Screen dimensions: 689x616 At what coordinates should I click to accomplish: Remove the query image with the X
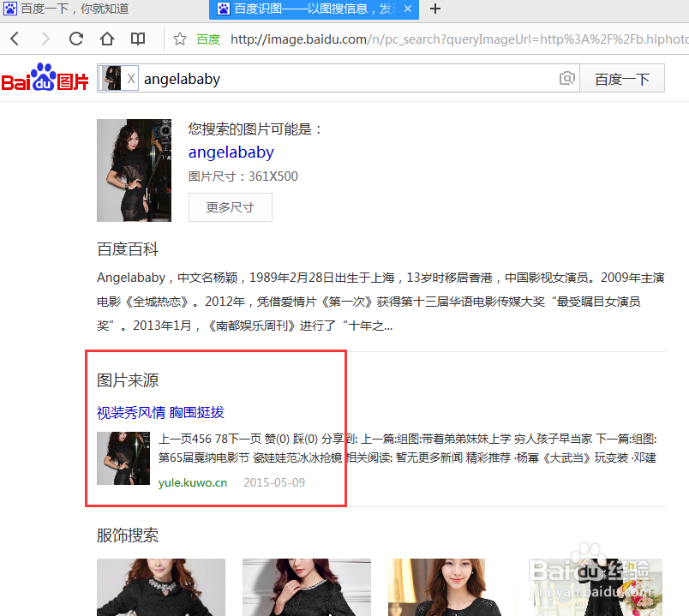coord(131,79)
